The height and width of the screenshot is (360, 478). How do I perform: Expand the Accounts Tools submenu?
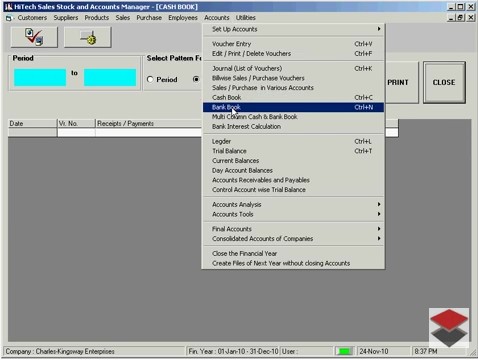tap(293, 214)
